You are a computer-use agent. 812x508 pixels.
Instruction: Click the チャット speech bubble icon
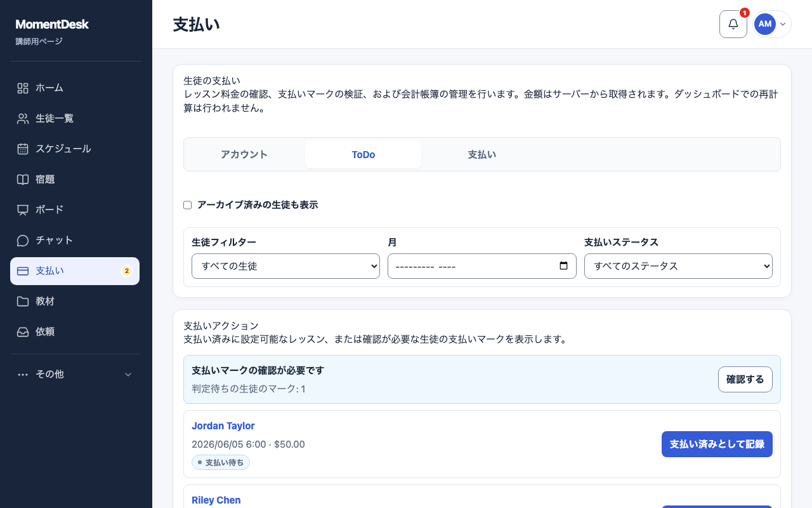[23, 241]
